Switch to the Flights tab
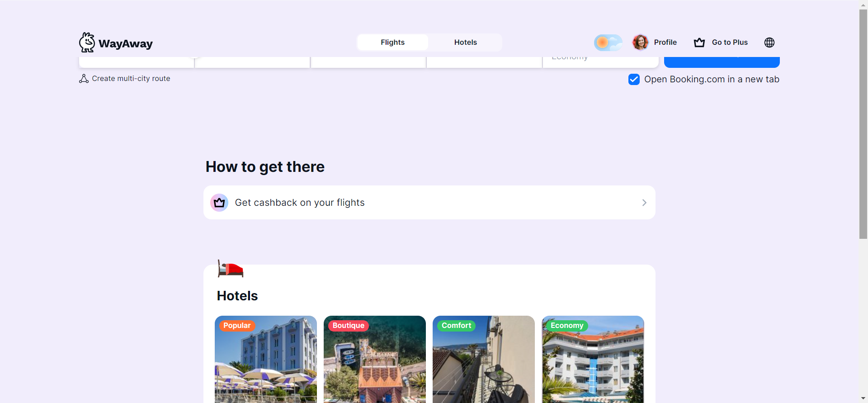 click(392, 43)
